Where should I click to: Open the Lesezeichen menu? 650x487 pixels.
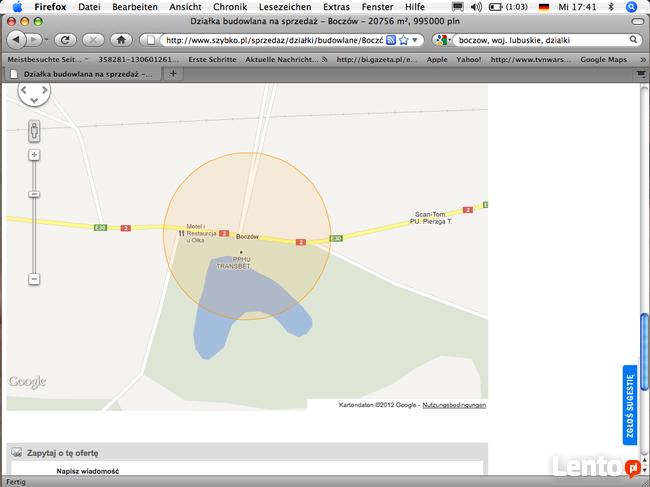tap(282, 7)
